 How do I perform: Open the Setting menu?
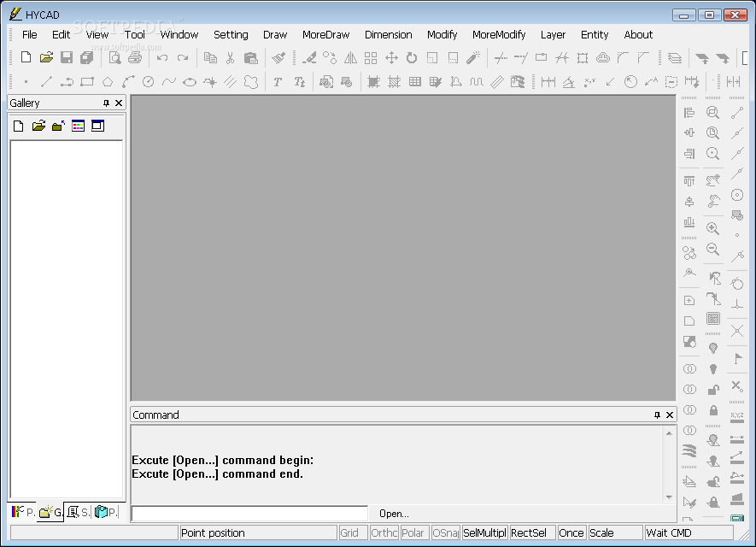point(231,35)
